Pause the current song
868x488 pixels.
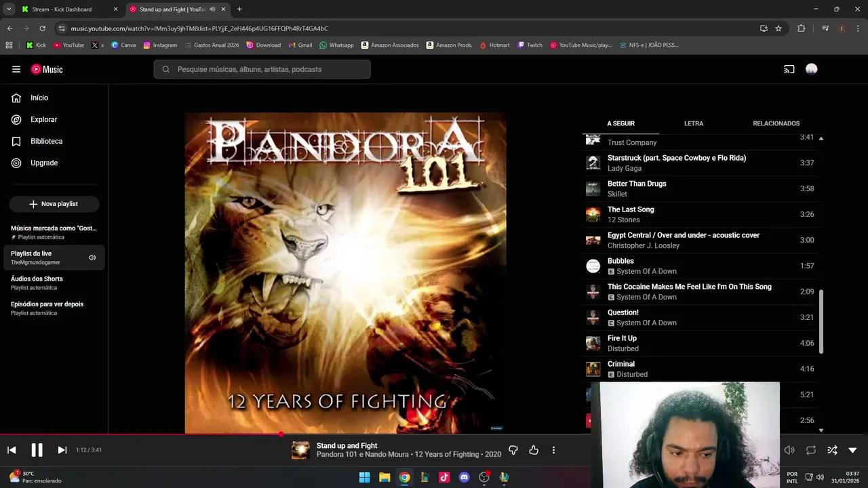coord(37,449)
